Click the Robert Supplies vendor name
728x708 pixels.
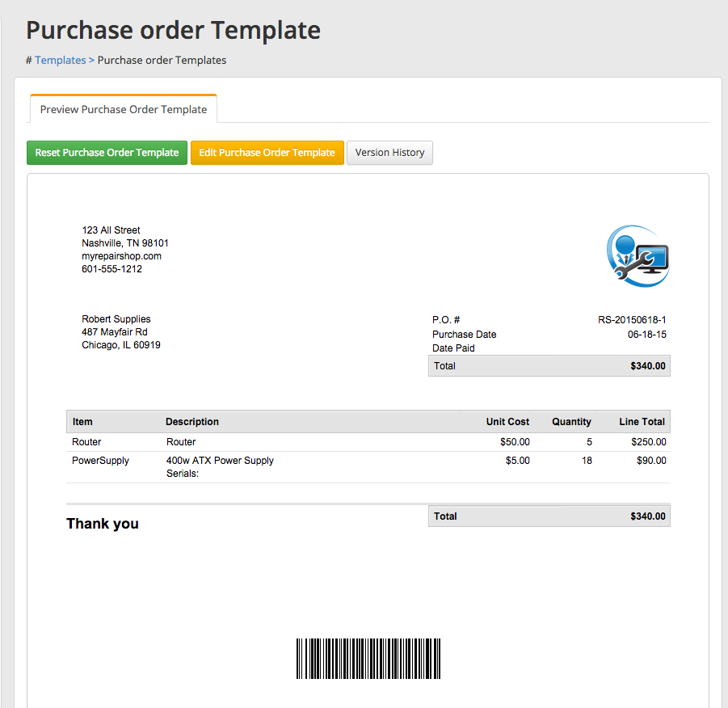[x=116, y=319]
